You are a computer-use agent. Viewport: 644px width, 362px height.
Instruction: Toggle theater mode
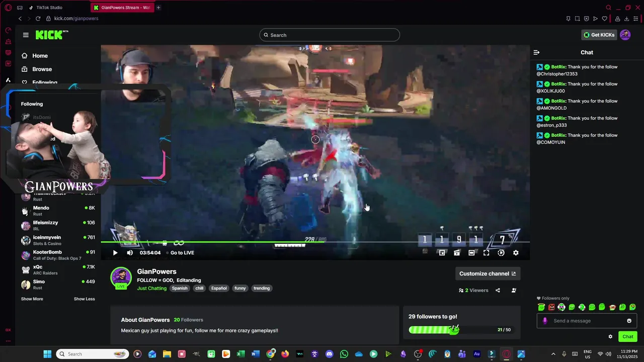click(471, 253)
